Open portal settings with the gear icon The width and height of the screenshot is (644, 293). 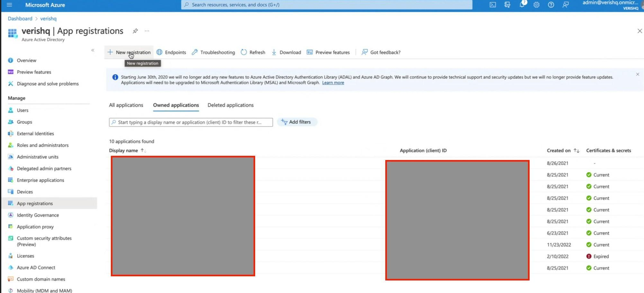pos(536,5)
